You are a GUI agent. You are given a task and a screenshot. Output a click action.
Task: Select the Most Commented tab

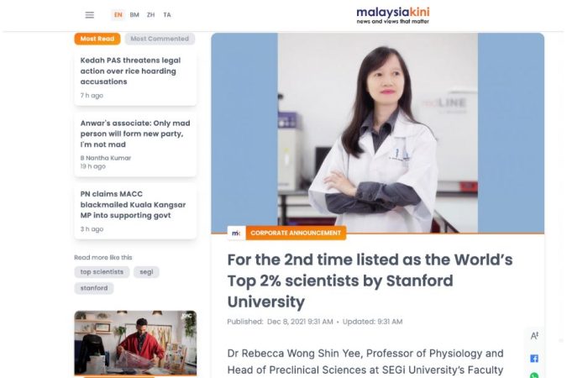pos(160,39)
